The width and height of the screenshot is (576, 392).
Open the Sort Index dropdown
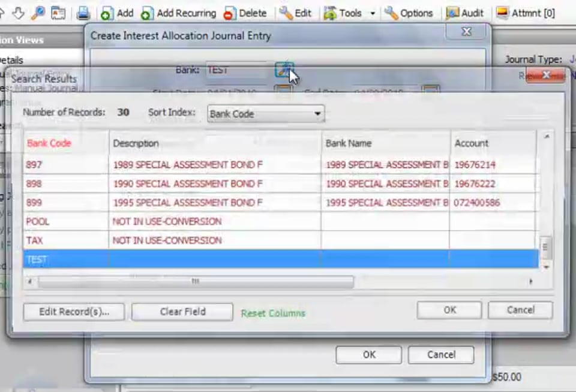pos(266,114)
